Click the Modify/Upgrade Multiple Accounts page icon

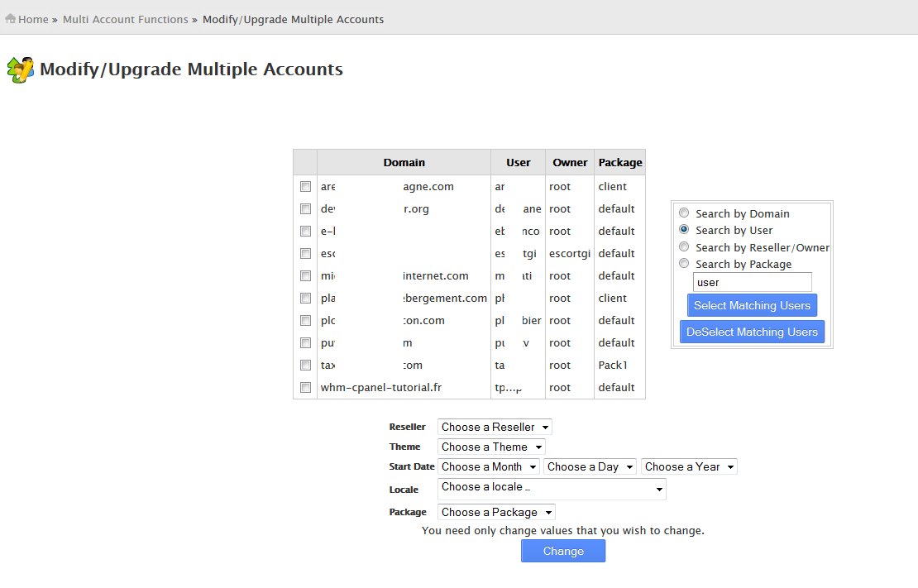21,69
